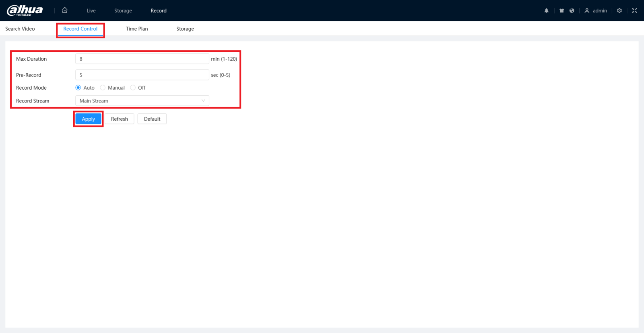The height and width of the screenshot is (333, 644).
Task: Apply the record control settings
Action: coord(88,119)
